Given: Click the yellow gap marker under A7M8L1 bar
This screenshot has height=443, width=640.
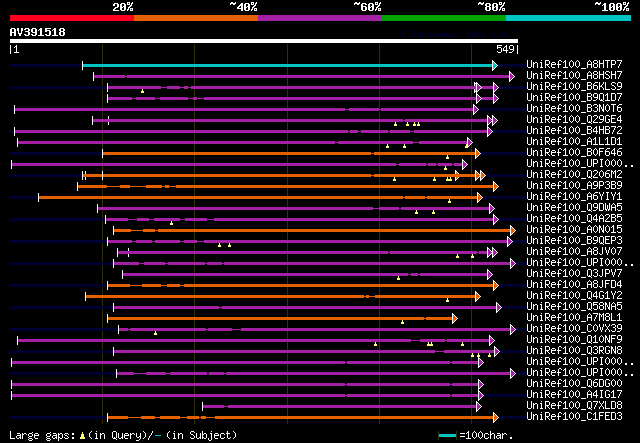Looking at the screenshot, I should click(x=402, y=322).
